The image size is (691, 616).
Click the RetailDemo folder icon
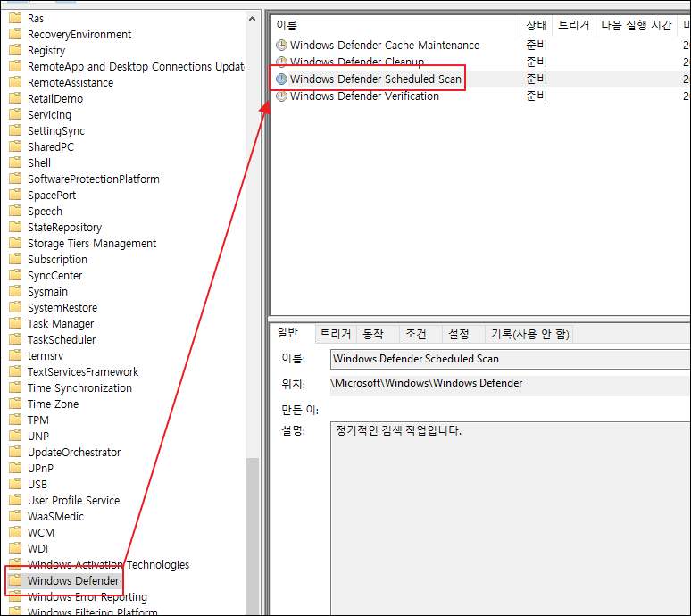pyautogui.click(x=15, y=98)
